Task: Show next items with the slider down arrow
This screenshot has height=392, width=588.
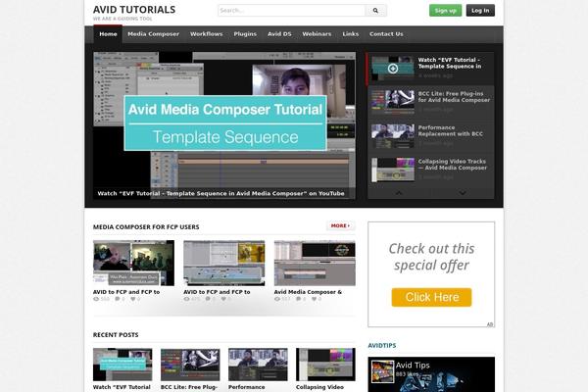Action: pyautogui.click(x=463, y=193)
